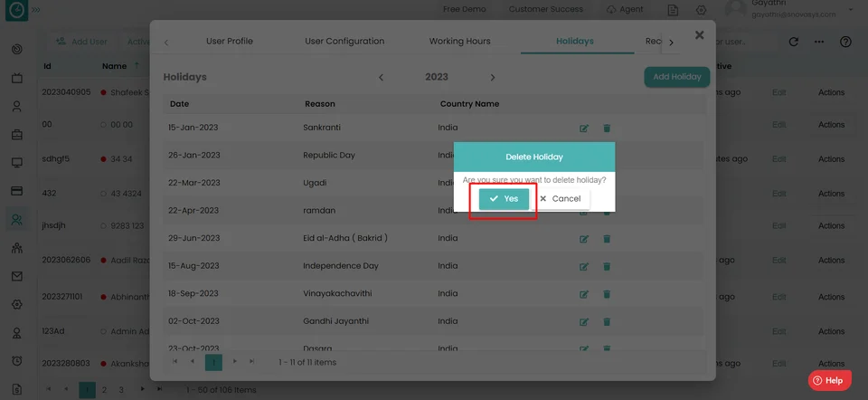Open Customer Success in top bar
The image size is (868, 400).
coord(546,9)
